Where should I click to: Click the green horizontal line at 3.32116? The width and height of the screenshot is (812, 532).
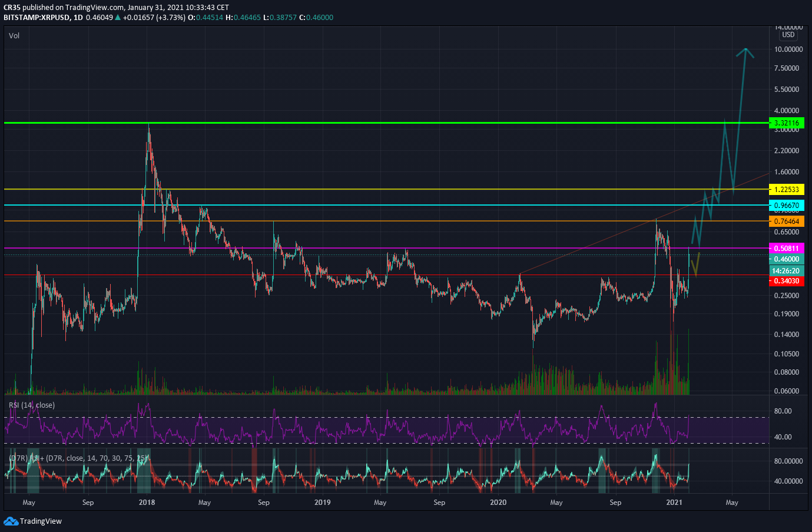pyautogui.click(x=386, y=123)
